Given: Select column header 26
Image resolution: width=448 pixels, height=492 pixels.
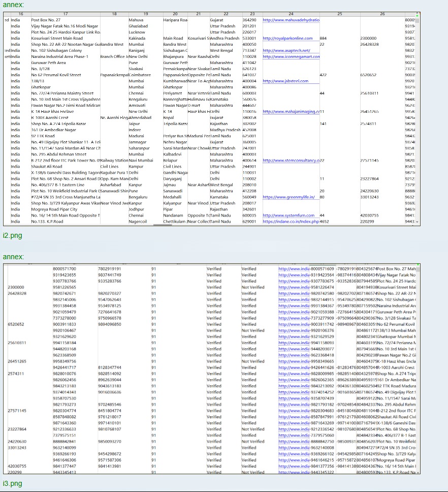Looking at the screenshot, I should [x=382, y=14].
